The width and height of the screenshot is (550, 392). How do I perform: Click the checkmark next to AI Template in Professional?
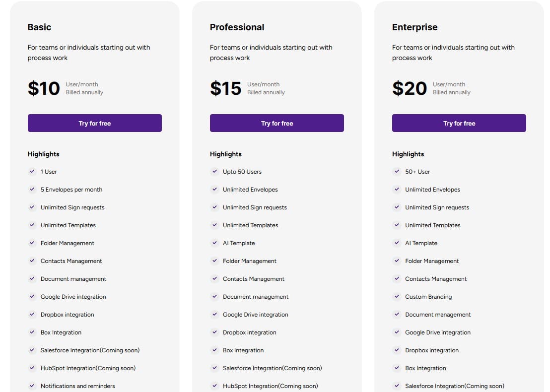214,243
